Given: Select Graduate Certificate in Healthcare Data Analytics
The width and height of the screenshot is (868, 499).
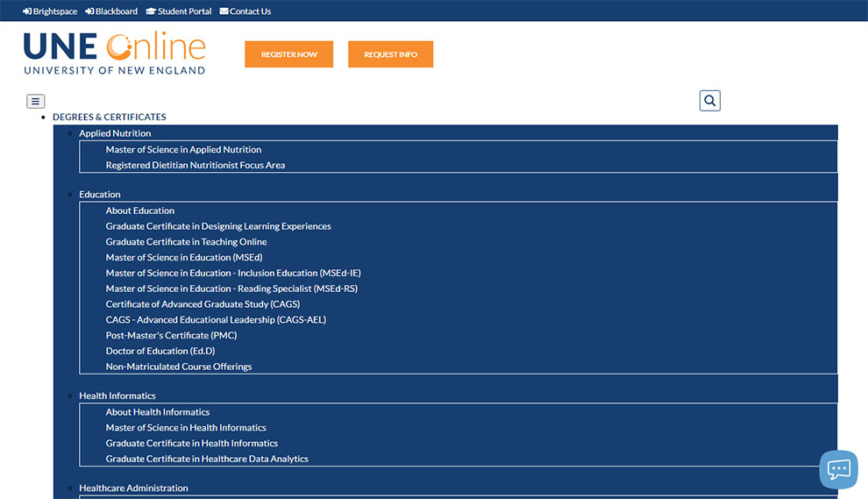Looking at the screenshot, I should point(207,459).
